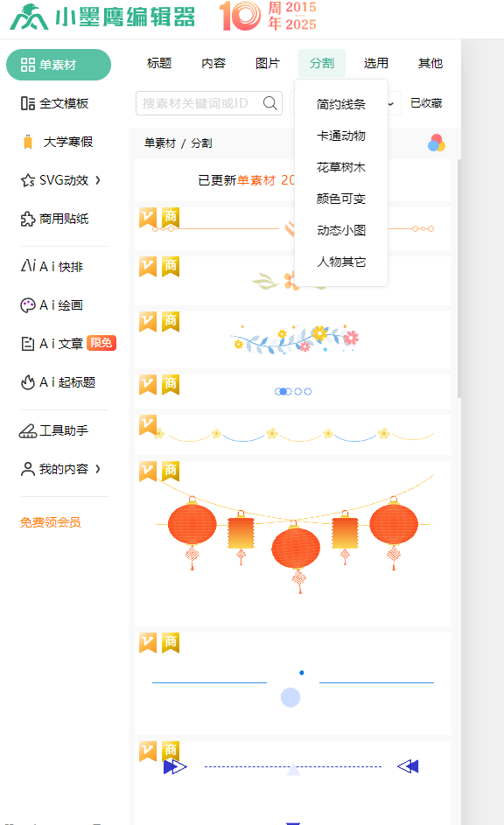The height and width of the screenshot is (825, 504).
Task: Launch Ai绘画 palette tool
Action: point(52,305)
